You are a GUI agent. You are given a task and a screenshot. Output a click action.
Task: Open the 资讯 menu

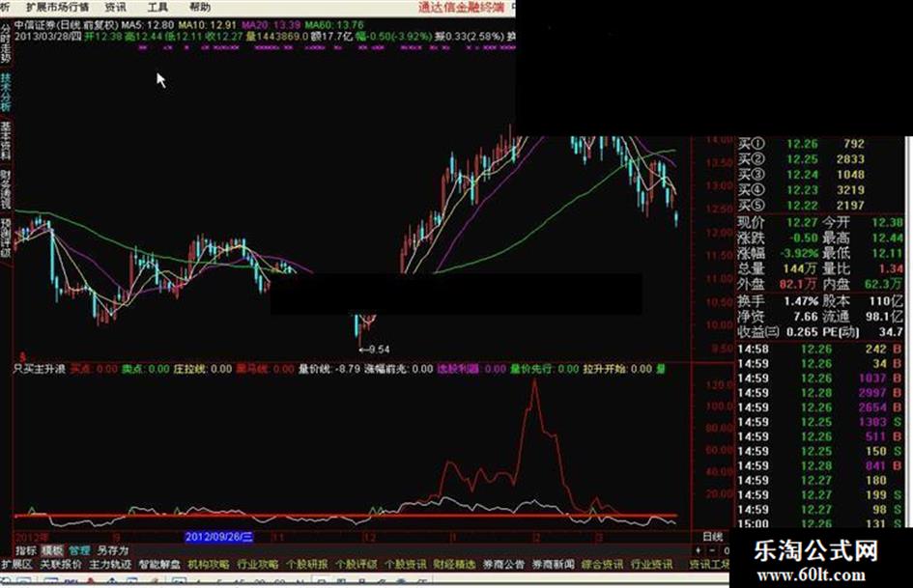click(x=115, y=7)
